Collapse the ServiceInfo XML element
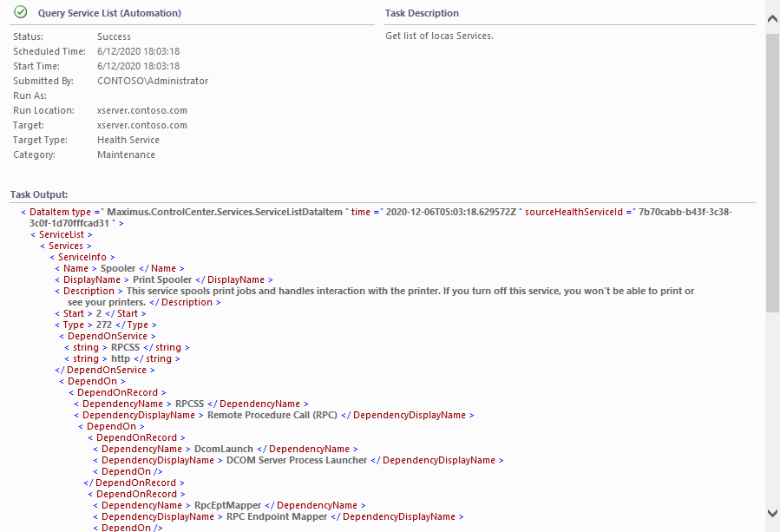780x532 pixels. 51,257
